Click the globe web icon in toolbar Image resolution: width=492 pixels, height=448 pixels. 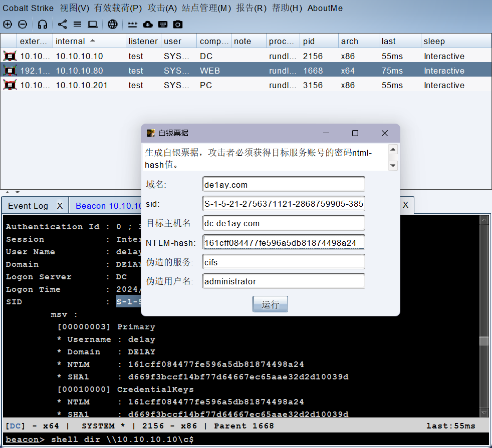tap(113, 24)
